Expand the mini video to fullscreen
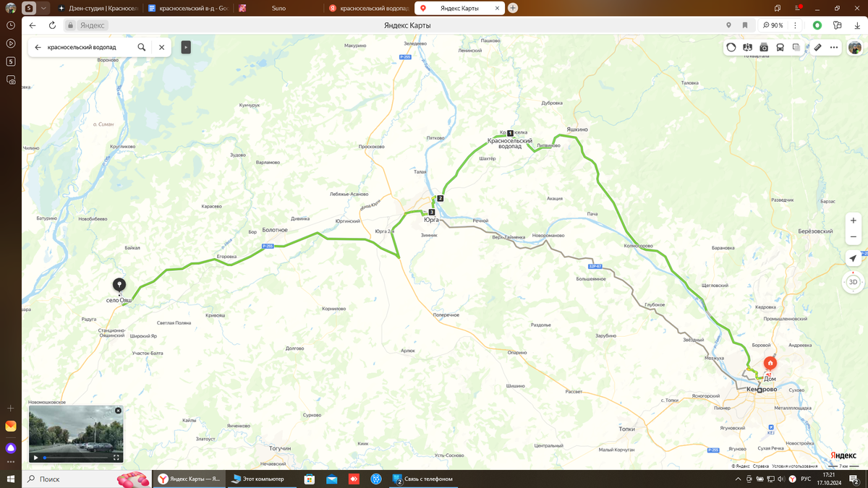 116,458
